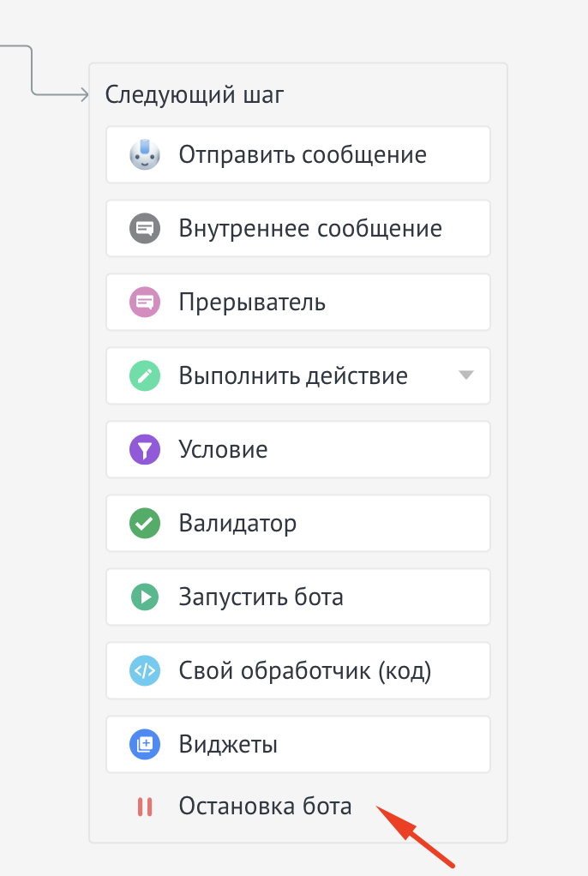
Task: Open Свой обработчик (код) option
Action: [305, 671]
